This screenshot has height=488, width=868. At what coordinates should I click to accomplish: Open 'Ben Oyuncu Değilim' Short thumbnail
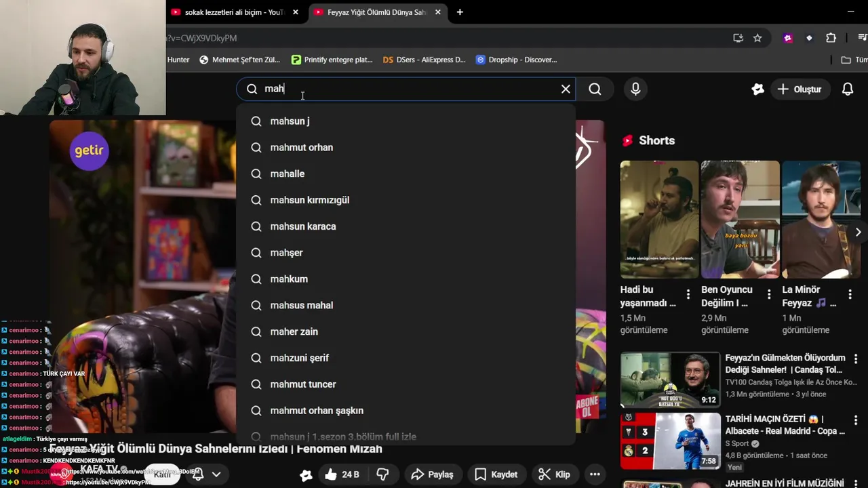(x=740, y=220)
